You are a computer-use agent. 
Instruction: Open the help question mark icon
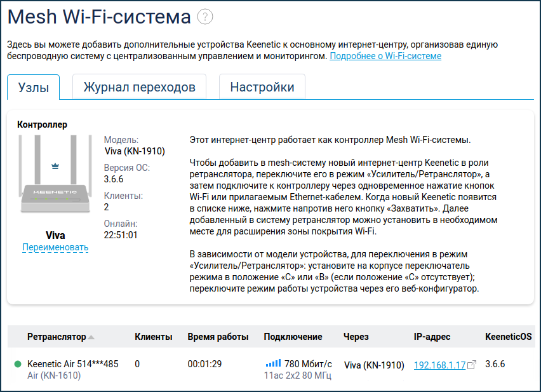pyautogui.click(x=205, y=17)
